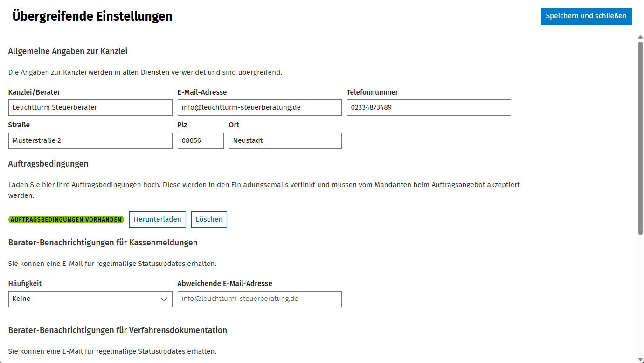Open the Häufigkeit dropdown showing Keine
644x363 pixels.
click(90, 299)
